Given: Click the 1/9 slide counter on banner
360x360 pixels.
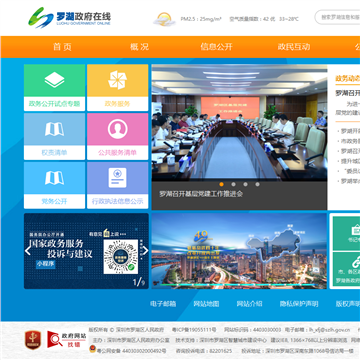Looking at the screenshot, I should 139,282.
